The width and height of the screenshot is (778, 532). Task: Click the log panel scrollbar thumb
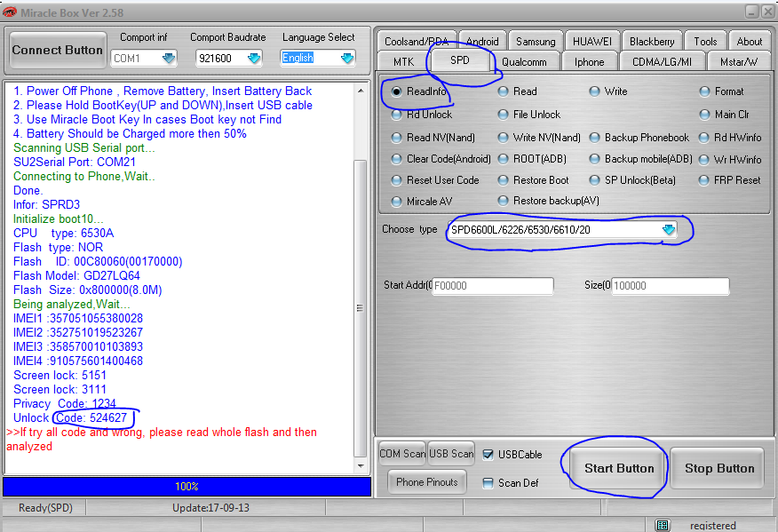pyautogui.click(x=361, y=308)
